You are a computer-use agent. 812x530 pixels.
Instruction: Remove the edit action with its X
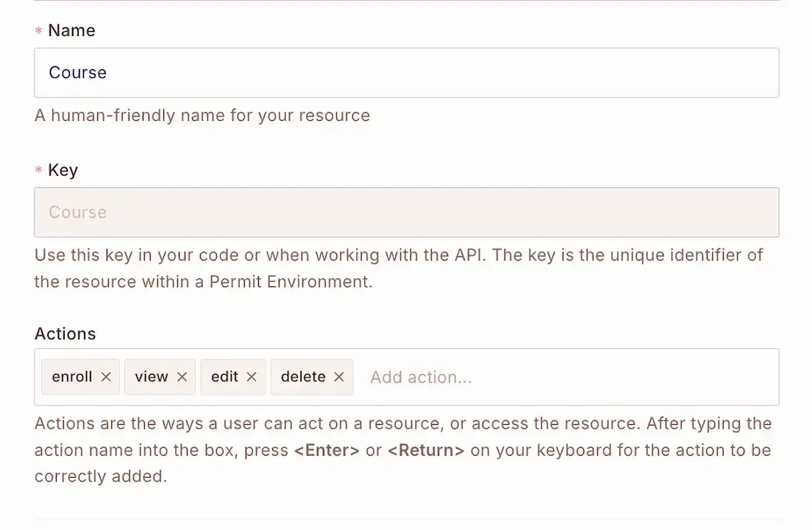point(252,377)
